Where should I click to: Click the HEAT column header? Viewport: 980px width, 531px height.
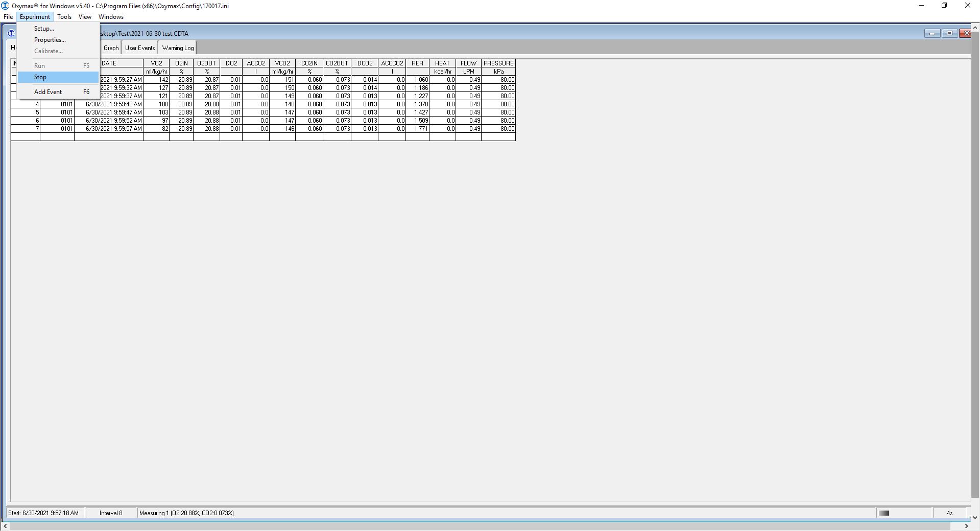coord(442,63)
